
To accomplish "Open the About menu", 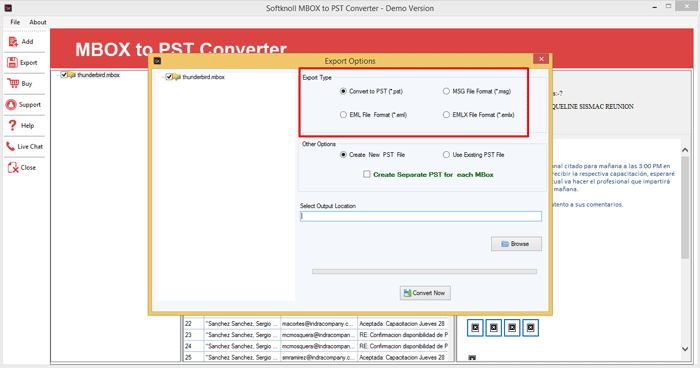I will tap(38, 22).
